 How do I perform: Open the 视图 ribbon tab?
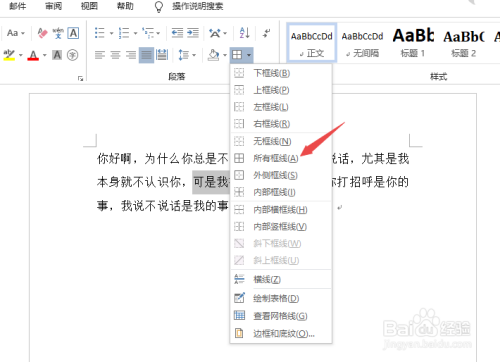click(x=89, y=6)
